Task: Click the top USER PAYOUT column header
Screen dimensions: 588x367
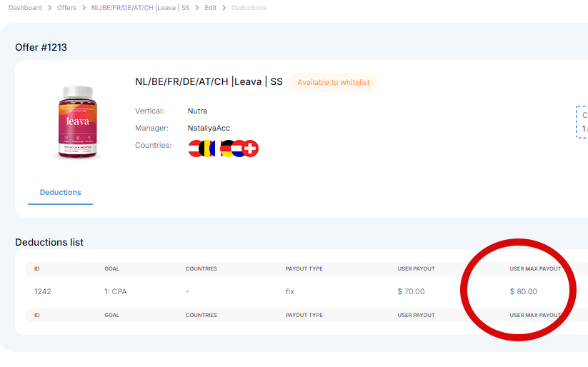Action: coord(417,268)
